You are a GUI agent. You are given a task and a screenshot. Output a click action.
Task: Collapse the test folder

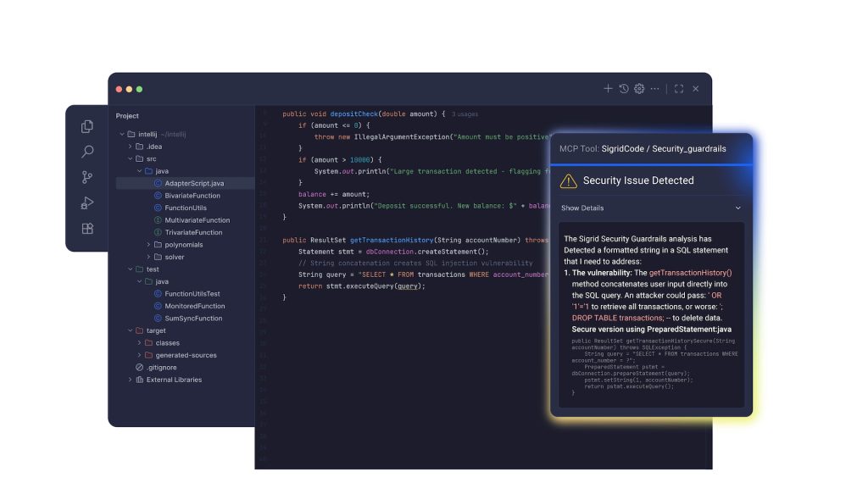point(130,269)
